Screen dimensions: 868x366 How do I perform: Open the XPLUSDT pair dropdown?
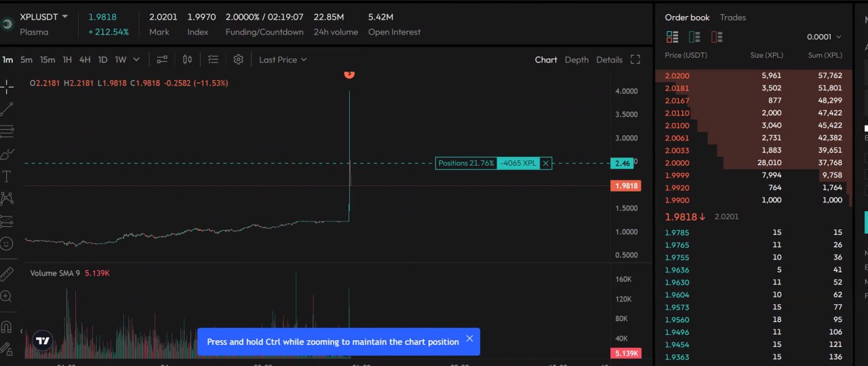(x=44, y=16)
